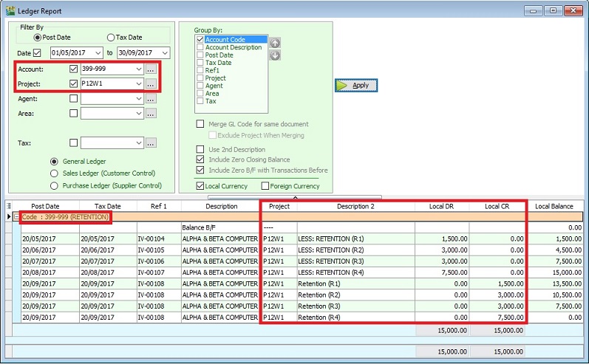
Task: Collapse the filter panel using the chevron splitter
Action: click(x=295, y=197)
